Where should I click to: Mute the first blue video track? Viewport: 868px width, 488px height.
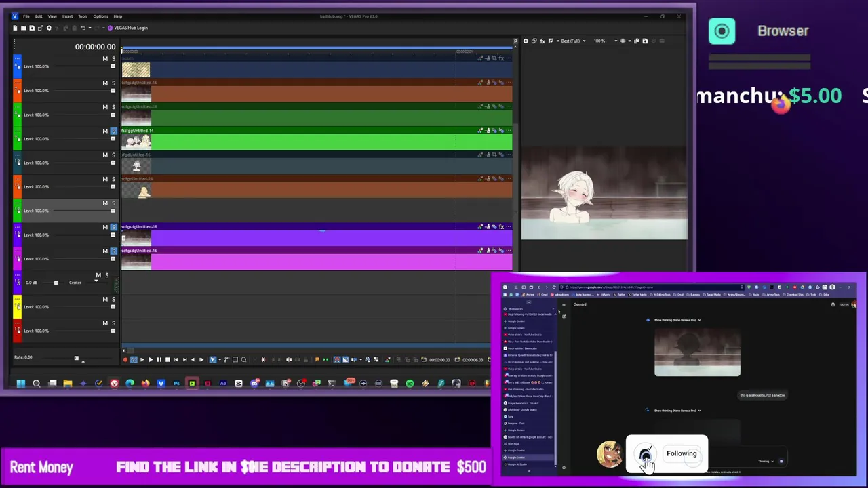click(105, 59)
